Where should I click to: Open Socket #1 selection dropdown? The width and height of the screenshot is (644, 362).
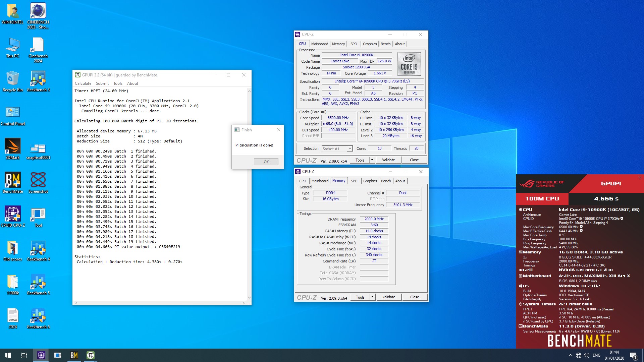tap(337, 148)
